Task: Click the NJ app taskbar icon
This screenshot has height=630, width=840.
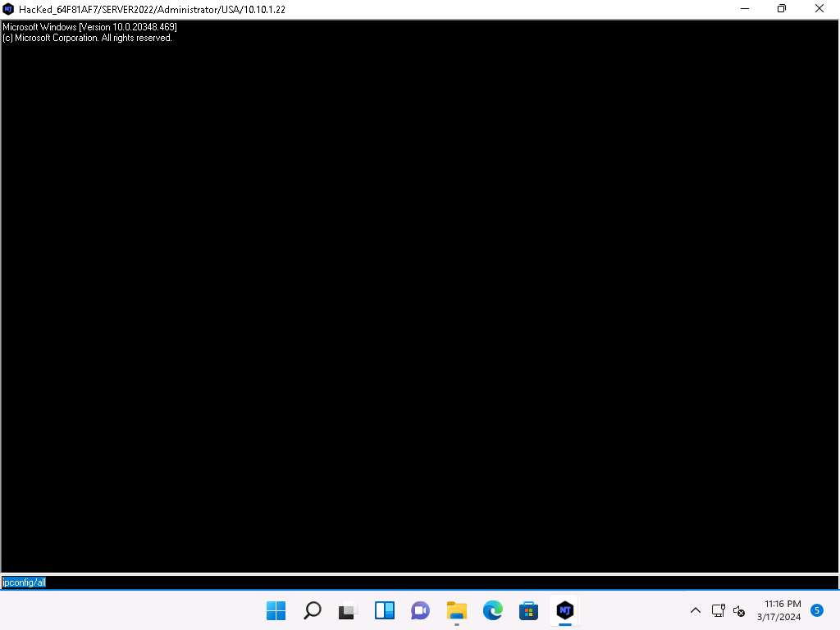Action: [564, 610]
